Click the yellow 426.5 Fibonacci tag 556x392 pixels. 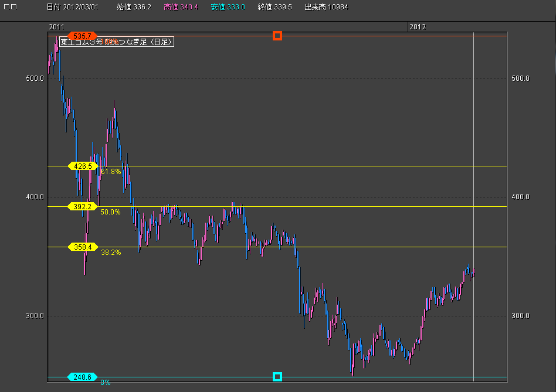pos(82,166)
